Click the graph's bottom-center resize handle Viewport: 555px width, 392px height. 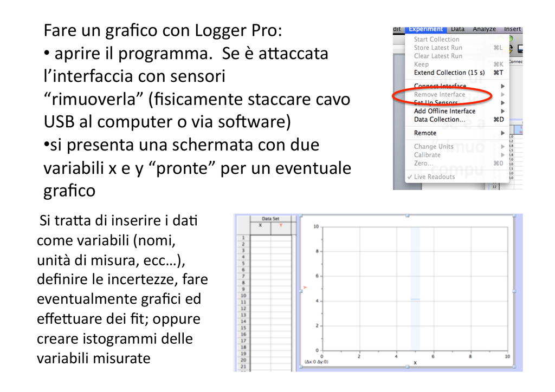[x=408, y=367]
